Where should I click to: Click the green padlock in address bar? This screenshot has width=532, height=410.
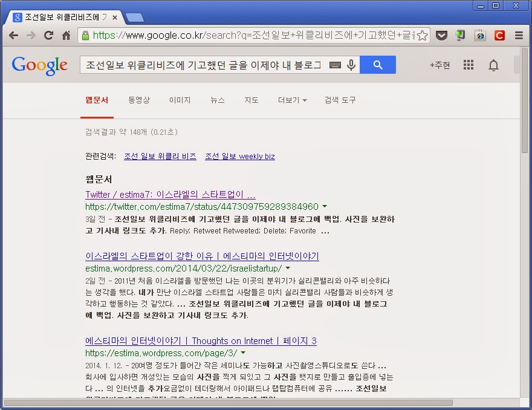pos(85,35)
